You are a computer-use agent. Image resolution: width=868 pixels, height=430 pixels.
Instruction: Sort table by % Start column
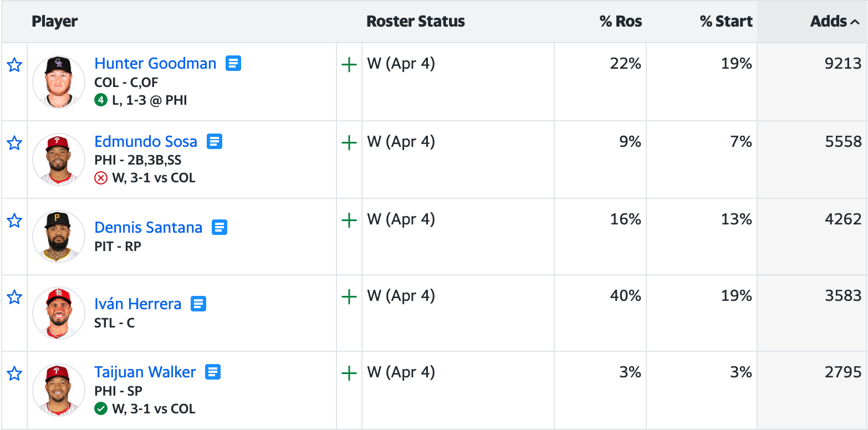(x=726, y=22)
